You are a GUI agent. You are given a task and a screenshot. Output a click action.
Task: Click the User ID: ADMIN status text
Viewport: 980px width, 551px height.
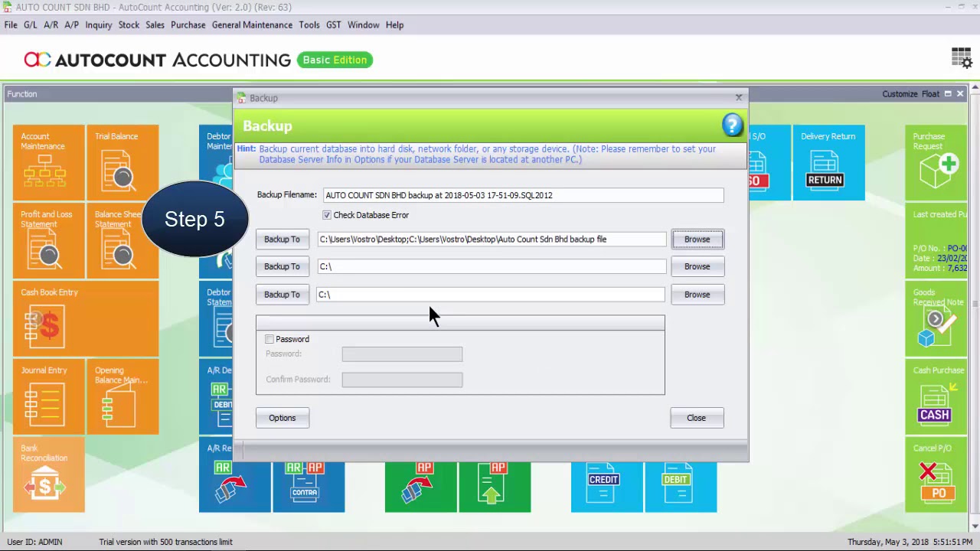(34, 542)
